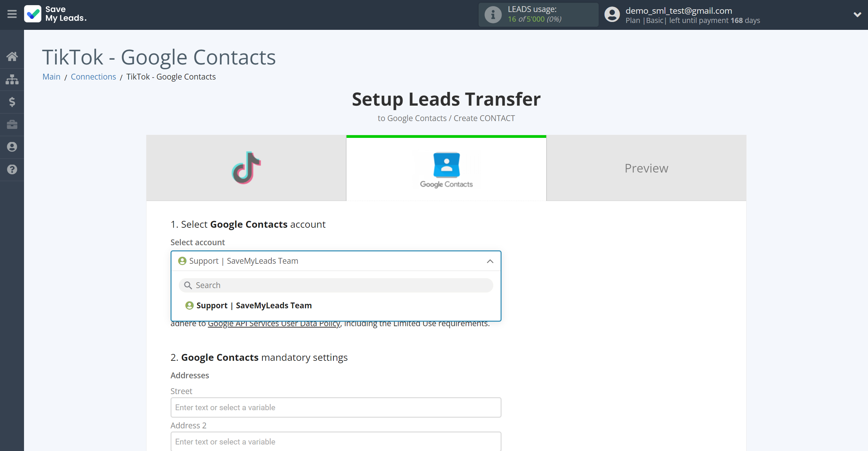Click the connections/integrations icon in sidebar
The width and height of the screenshot is (868, 451).
12,79
